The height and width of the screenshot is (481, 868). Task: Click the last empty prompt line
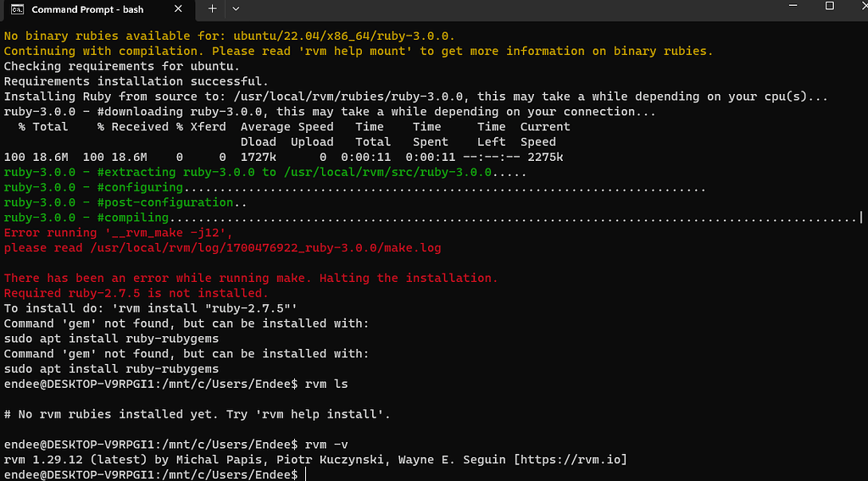coord(155,474)
